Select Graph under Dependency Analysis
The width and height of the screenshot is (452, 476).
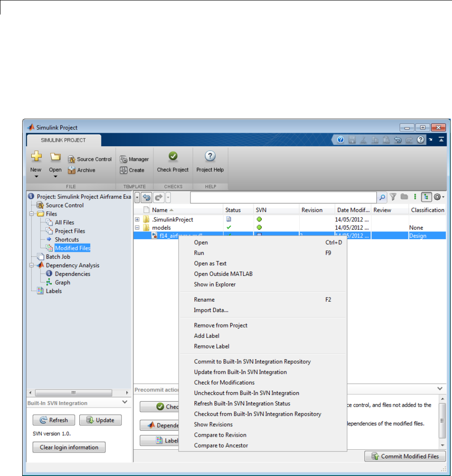[63, 282]
